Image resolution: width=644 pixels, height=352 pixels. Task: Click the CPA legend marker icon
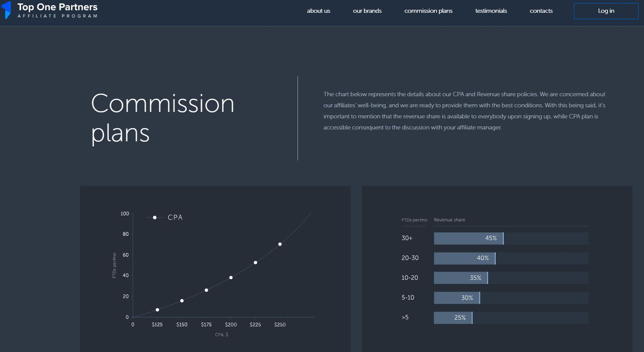(x=155, y=217)
